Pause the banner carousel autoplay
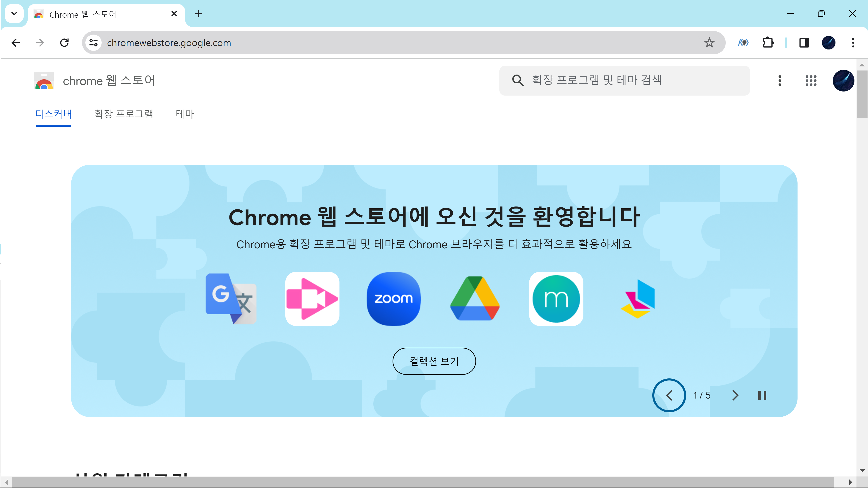The height and width of the screenshot is (488, 868). coord(762,395)
